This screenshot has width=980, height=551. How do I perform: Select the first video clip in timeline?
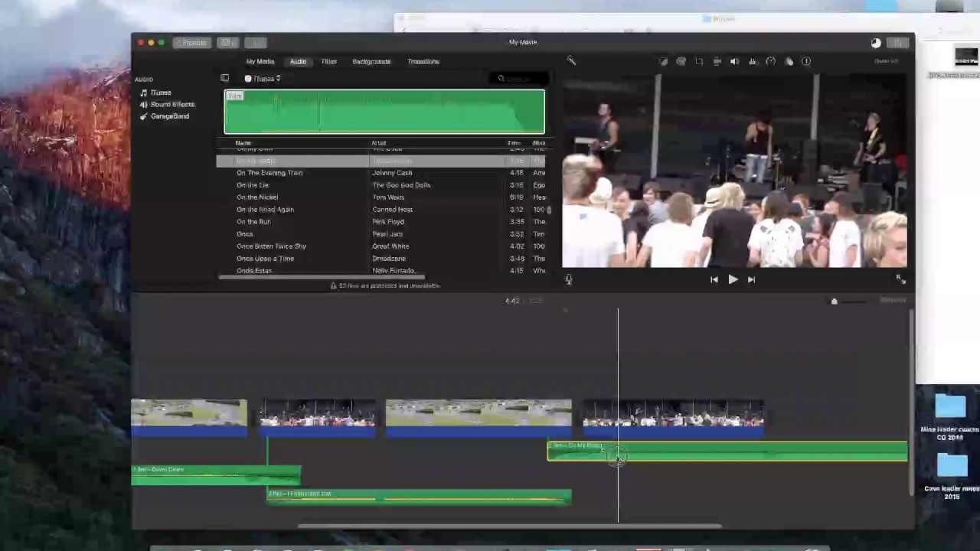tap(189, 418)
